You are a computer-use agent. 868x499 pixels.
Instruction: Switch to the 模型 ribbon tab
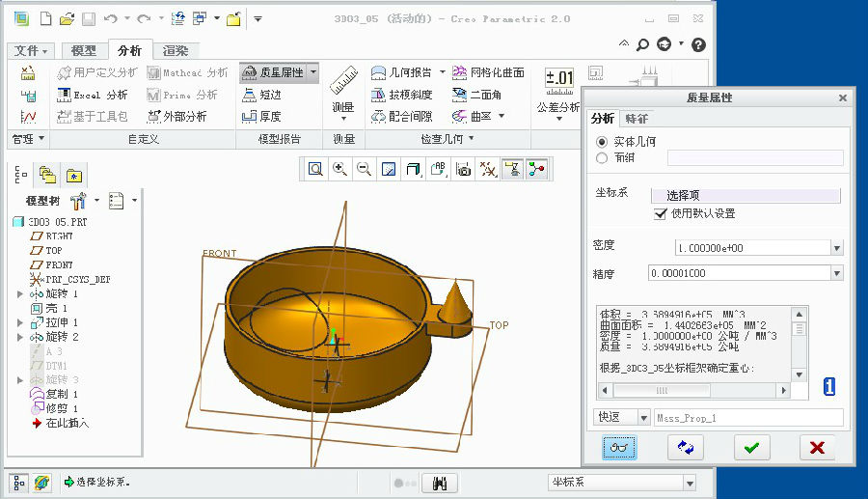tap(83, 51)
